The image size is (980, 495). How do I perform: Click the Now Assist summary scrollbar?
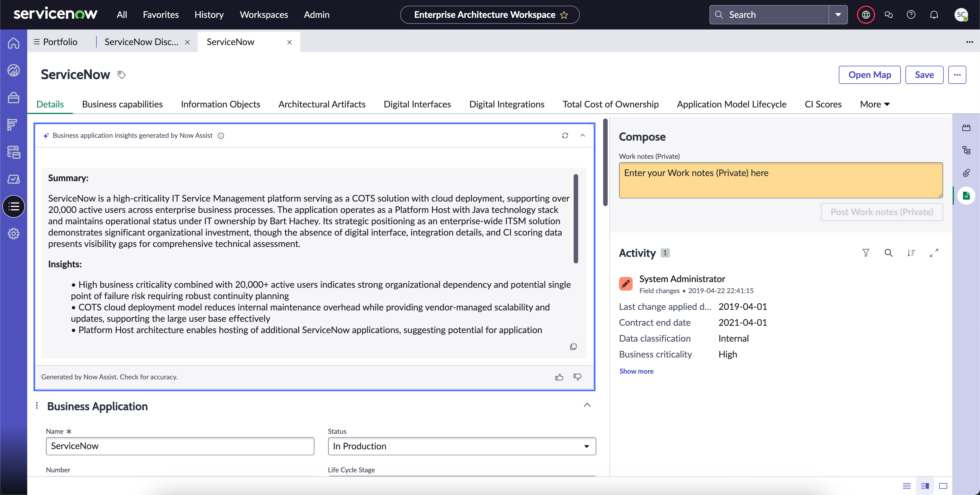576,218
